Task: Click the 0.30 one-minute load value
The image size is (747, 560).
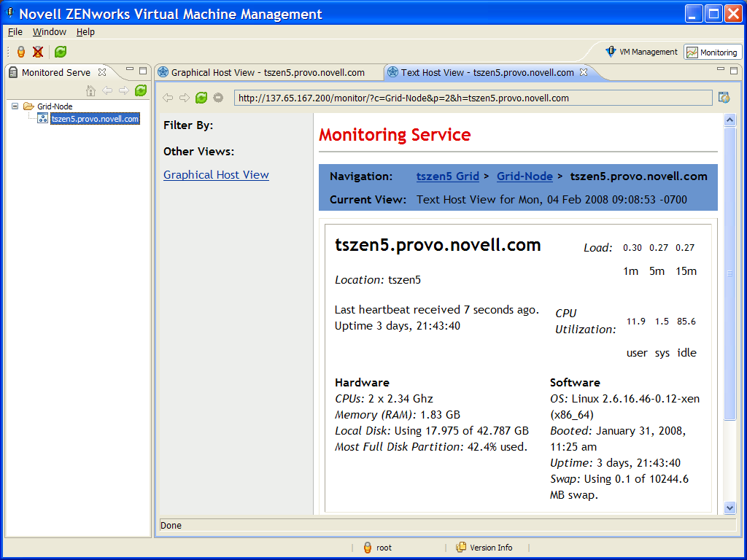Action: click(x=632, y=248)
